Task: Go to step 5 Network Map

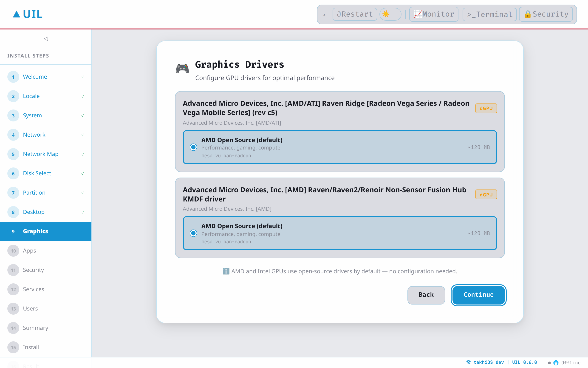Action: [x=46, y=154]
